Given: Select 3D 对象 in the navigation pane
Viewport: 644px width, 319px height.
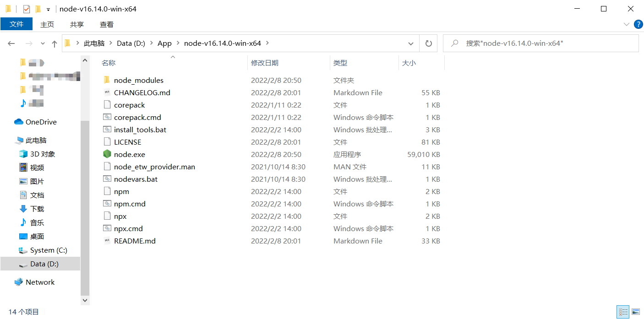Looking at the screenshot, I should click(x=43, y=154).
